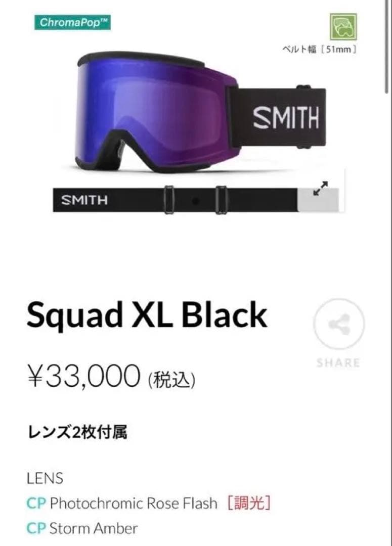Click the small SMITH logo on flat strap
This screenshot has width=392, height=546.
(84, 200)
